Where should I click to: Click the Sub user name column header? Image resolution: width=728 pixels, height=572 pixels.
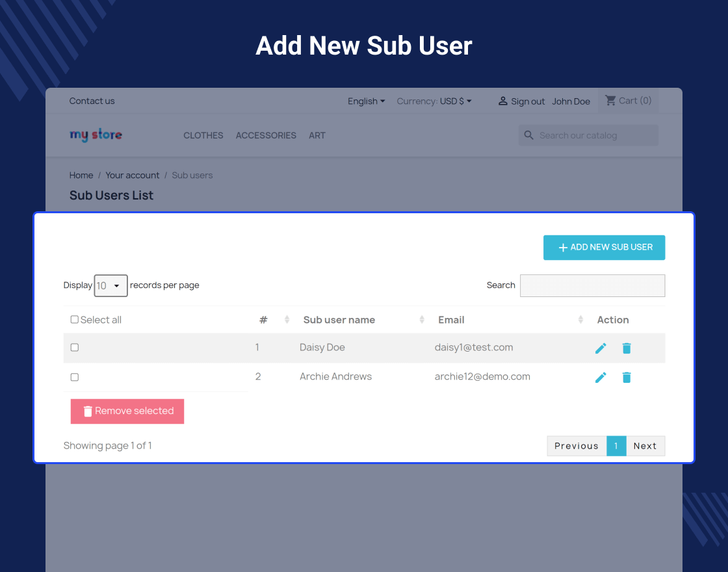click(339, 320)
